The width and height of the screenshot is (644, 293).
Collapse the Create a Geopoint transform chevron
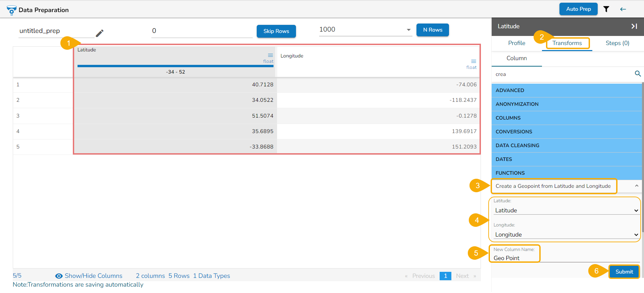point(636,186)
